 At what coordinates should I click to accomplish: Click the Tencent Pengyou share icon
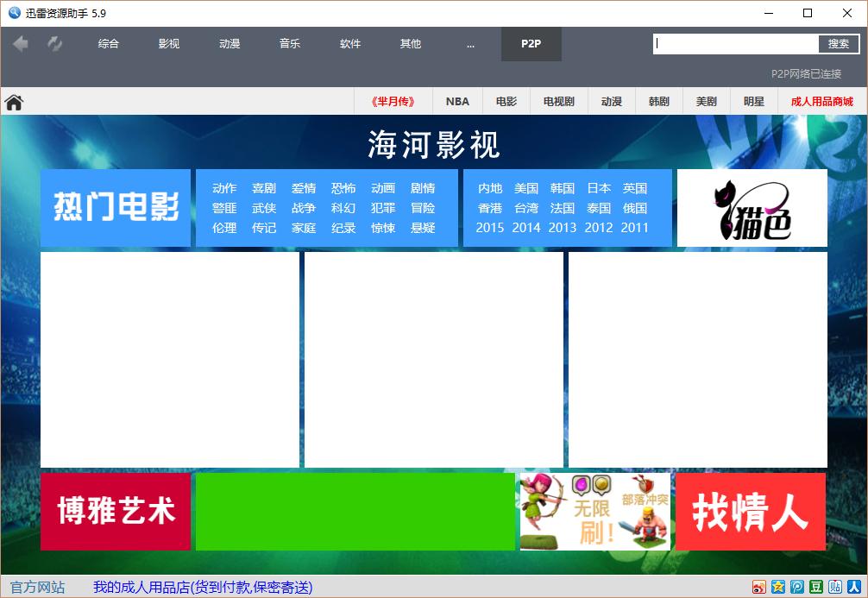click(796, 586)
